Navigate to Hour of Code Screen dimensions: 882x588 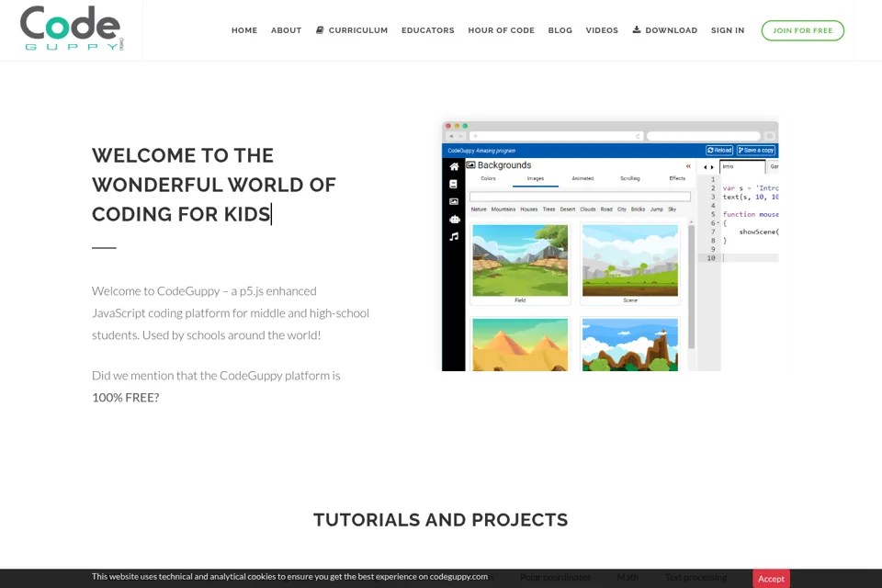click(502, 30)
